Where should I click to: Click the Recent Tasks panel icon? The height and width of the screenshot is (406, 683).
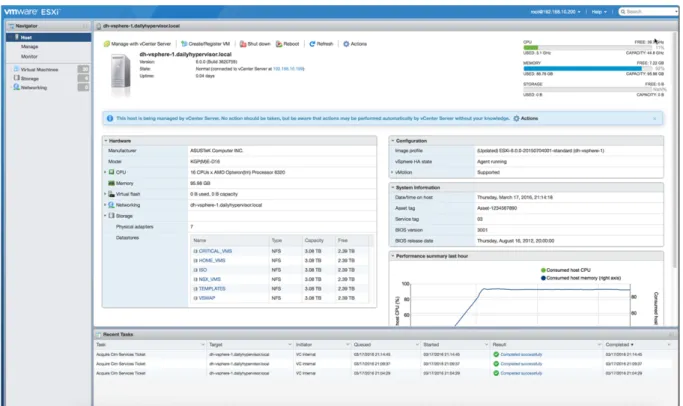pos(98,335)
